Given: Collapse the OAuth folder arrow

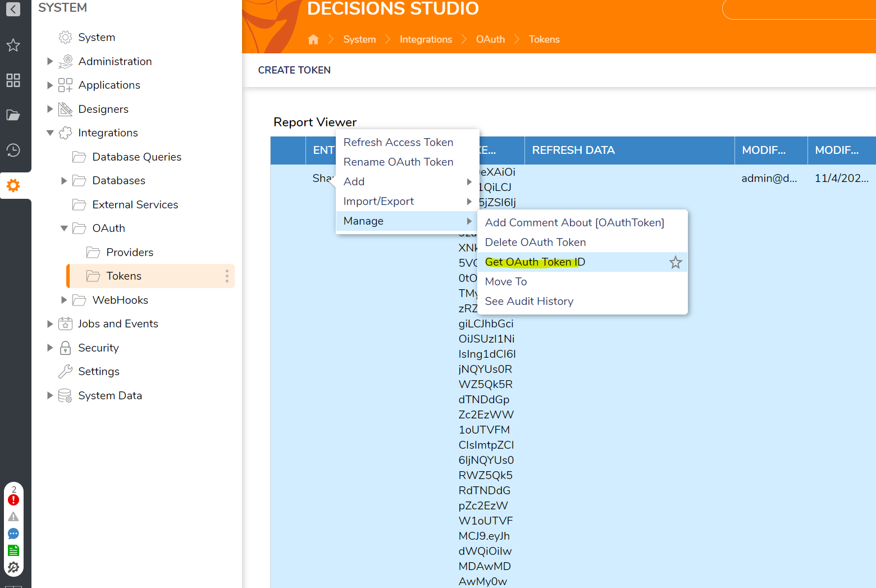Looking at the screenshot, I should point(64,228).
